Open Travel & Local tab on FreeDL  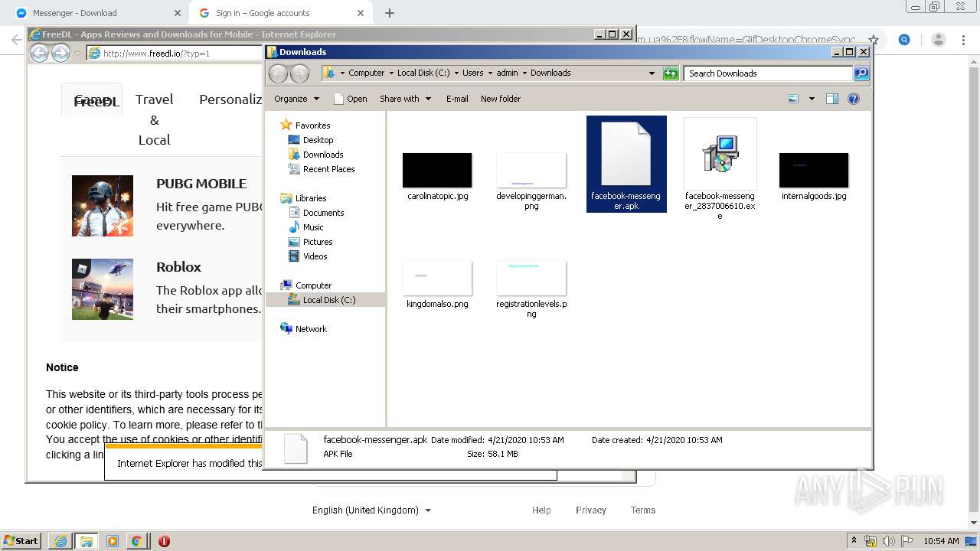click(x=154, y=119)
